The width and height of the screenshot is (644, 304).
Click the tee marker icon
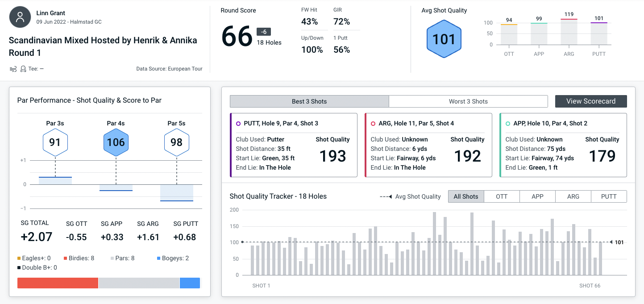coord(23,69)
